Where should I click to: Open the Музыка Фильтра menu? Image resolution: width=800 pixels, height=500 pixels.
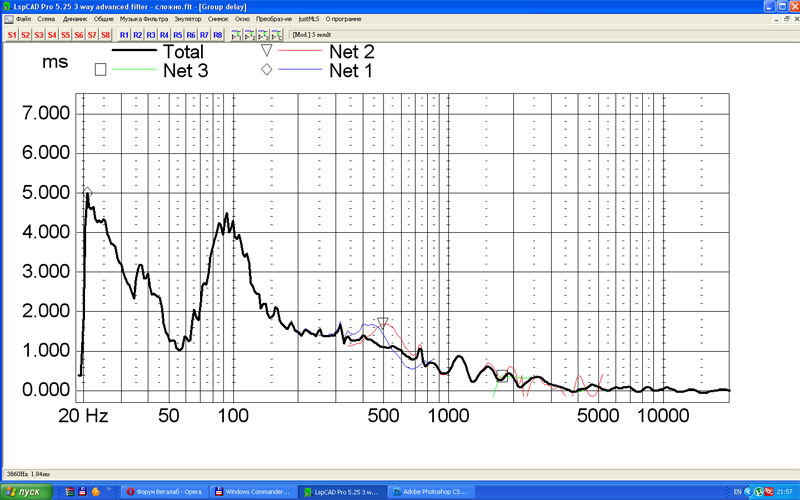point(144,19)
